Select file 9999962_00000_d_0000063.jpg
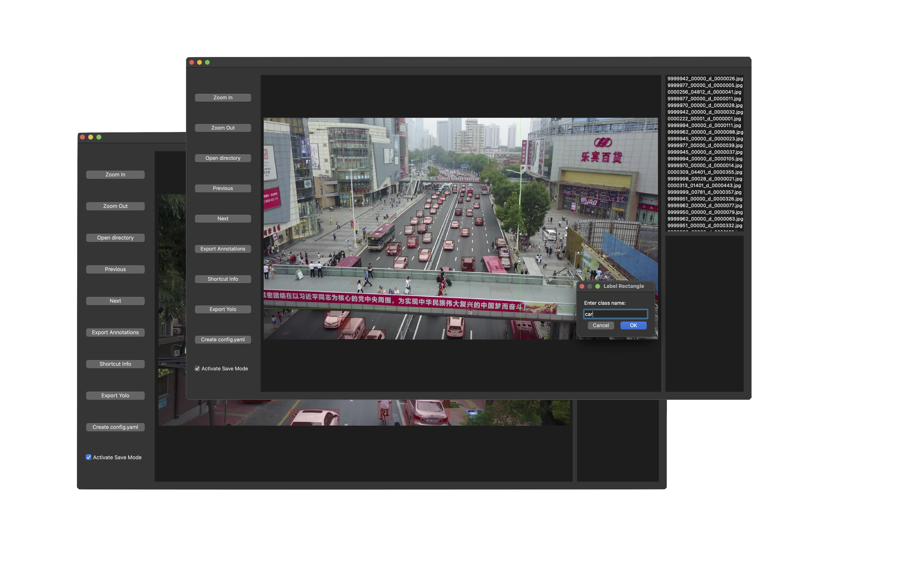This screenshot has width=905, height=588. (x=705, y=219)
